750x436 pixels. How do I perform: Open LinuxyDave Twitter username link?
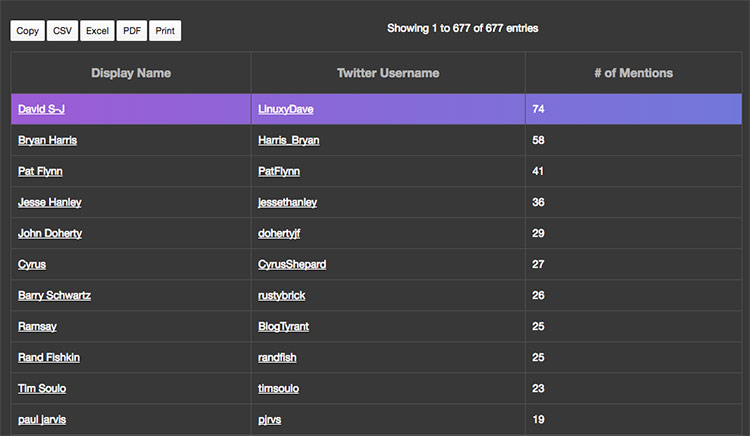[x=286, y=109]
